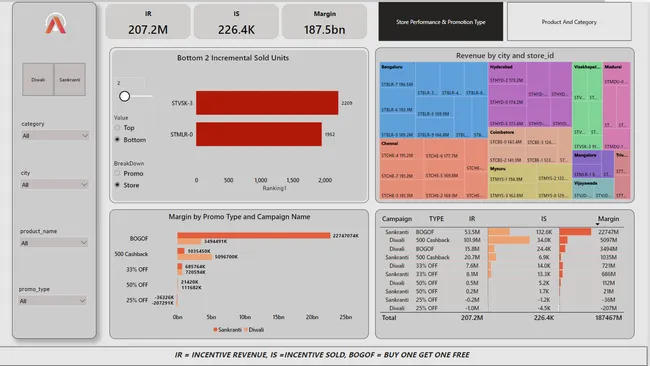The height and width of the screenshot is (366, 650).
Task: Open the product_name dropdown
Action: click(x=54, y=242)
